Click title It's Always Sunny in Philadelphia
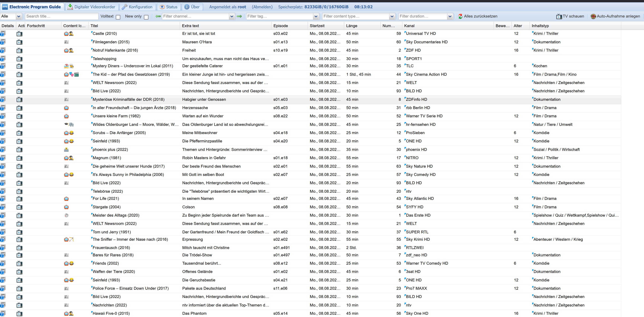This screenshot has width=644, height=317. point(128,175)
